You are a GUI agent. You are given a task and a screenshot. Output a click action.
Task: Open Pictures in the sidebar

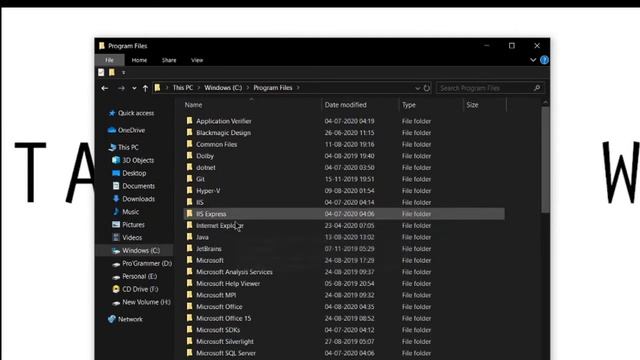pos(133,225)
